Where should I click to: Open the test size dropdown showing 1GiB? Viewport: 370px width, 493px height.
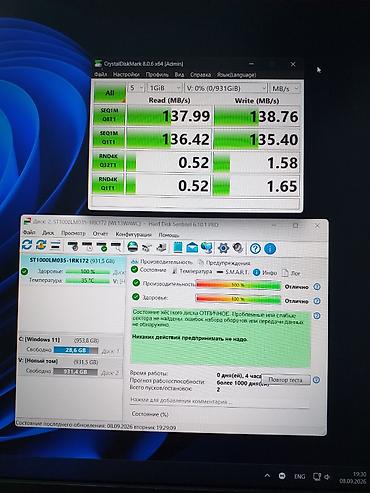coord(165,88)
